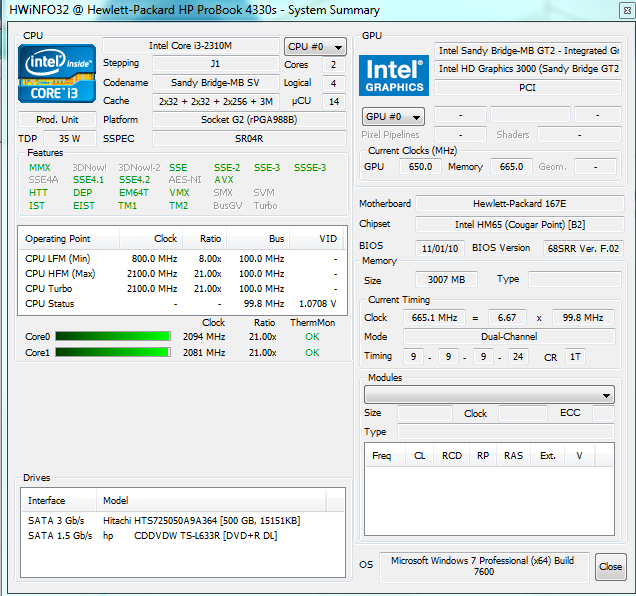
Task: Click the OS field Microsoft Windows 7 Professional
Action: point(483,566)
